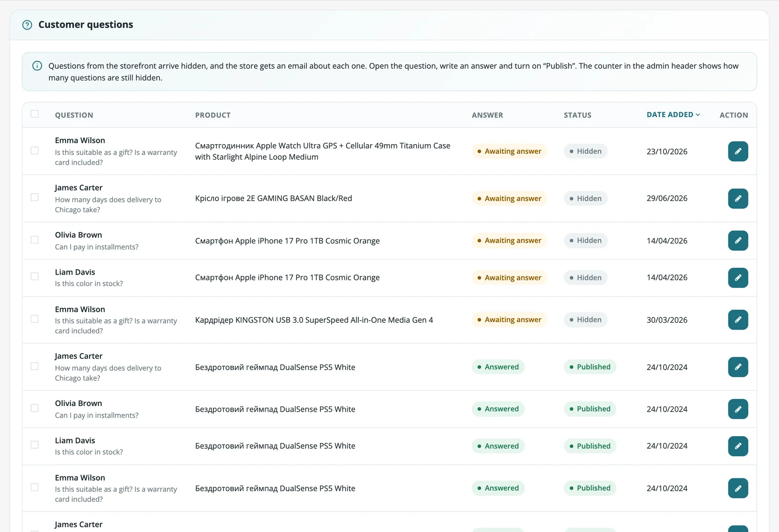Click Answered badge on Olivia Brown DualSense row

(498, 409)
